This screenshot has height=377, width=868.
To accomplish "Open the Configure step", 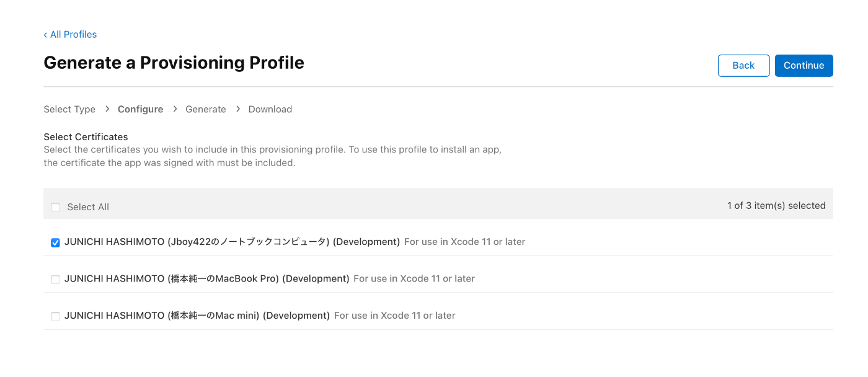I will pyautogui.click(x=141, y=109).
